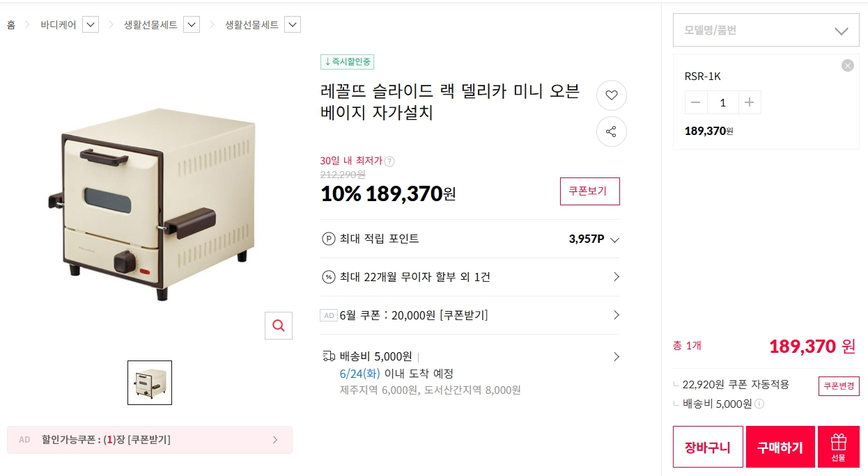Navigate to 홈 in the breadcrumb
Viewport: 868px width, 476px height.
[x=11, y=24]
